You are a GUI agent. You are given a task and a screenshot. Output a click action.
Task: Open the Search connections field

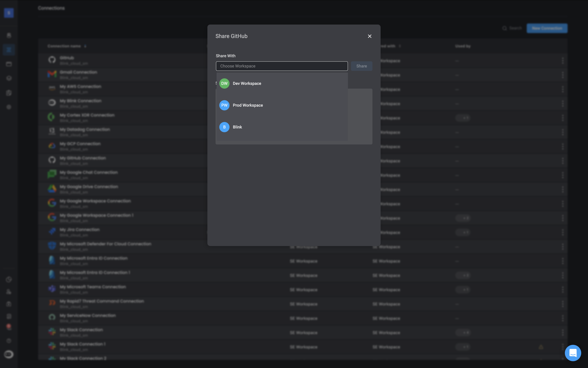(x=512, y=28)
